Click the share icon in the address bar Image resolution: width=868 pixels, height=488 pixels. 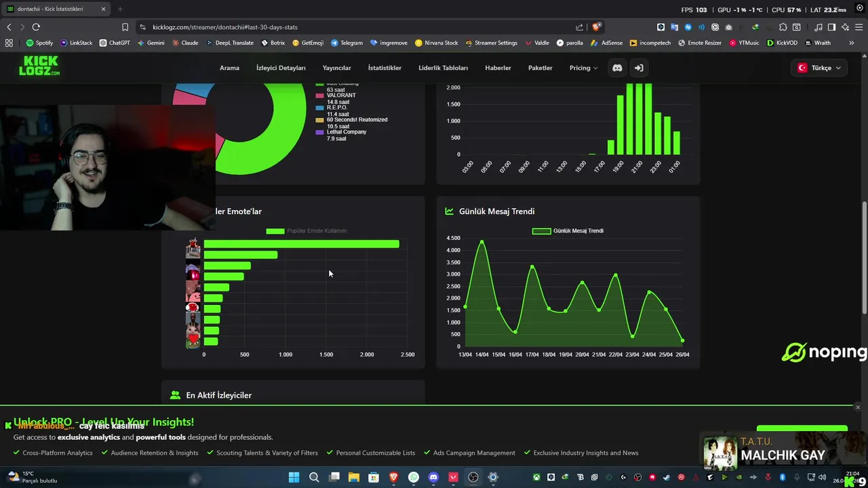(x=579, y=27)
